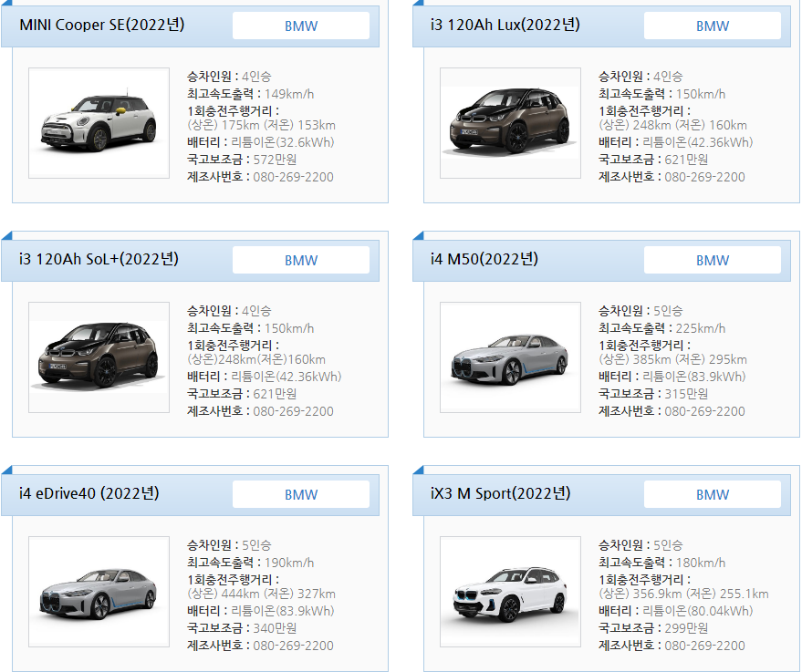
Task: Click '4인승' seating on MINI Cooper SE card
Action: (256, 77)
